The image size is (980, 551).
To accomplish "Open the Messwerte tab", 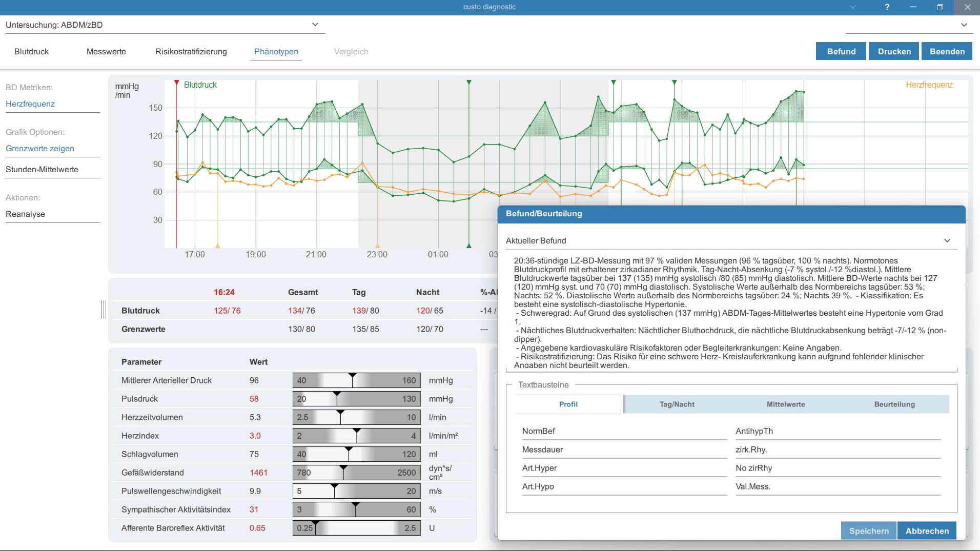I will (x=106, y=52).
